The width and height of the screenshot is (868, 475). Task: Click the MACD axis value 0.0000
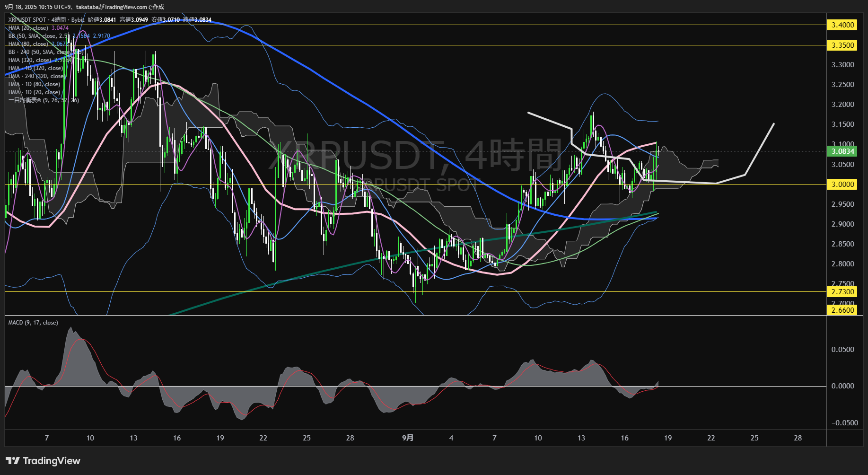tap(843, 386)
